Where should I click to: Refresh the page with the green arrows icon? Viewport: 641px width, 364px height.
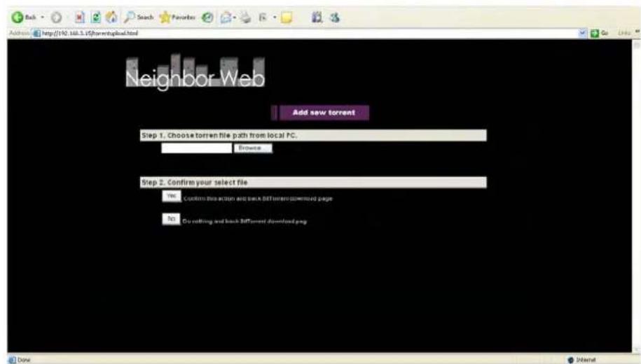coord(96,17)
